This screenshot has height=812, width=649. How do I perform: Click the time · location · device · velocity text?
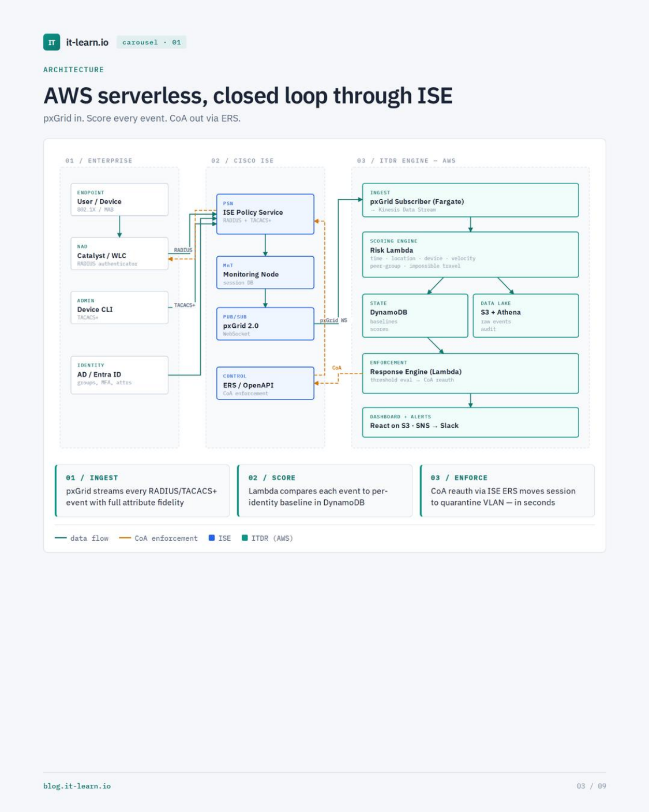pos(423,259)
